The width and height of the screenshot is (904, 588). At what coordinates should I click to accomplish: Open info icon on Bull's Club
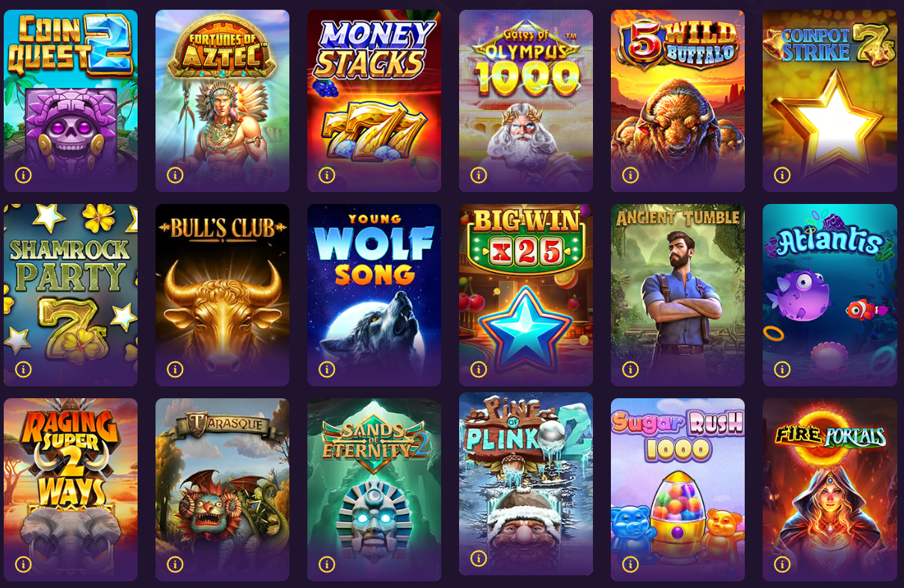(x=175, y=369)
